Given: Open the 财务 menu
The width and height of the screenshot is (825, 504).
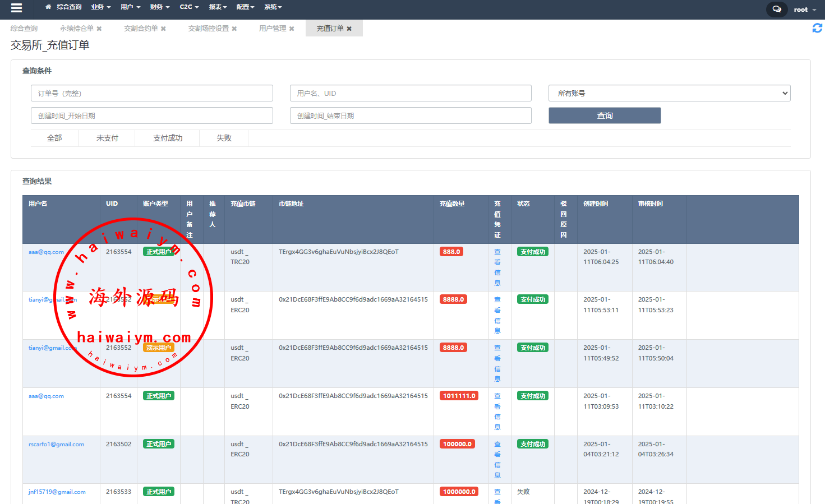Looking at the screenshot, I should click(159, 7).
